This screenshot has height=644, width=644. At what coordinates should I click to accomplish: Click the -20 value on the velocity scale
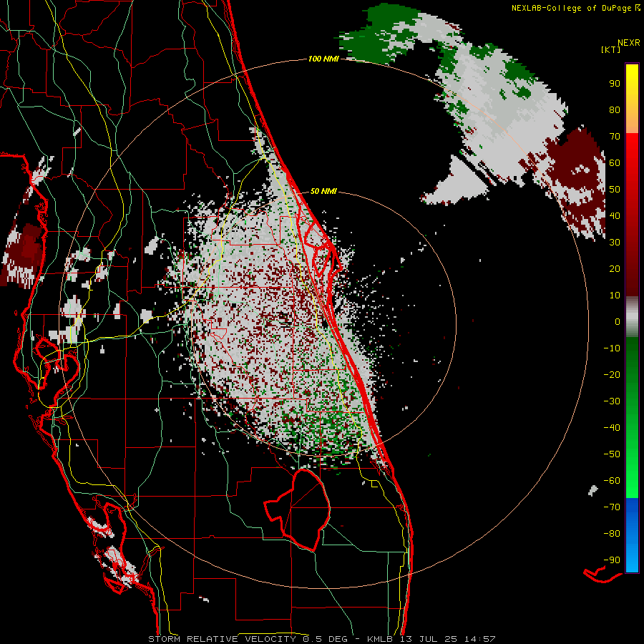click(x=612, y=375)
